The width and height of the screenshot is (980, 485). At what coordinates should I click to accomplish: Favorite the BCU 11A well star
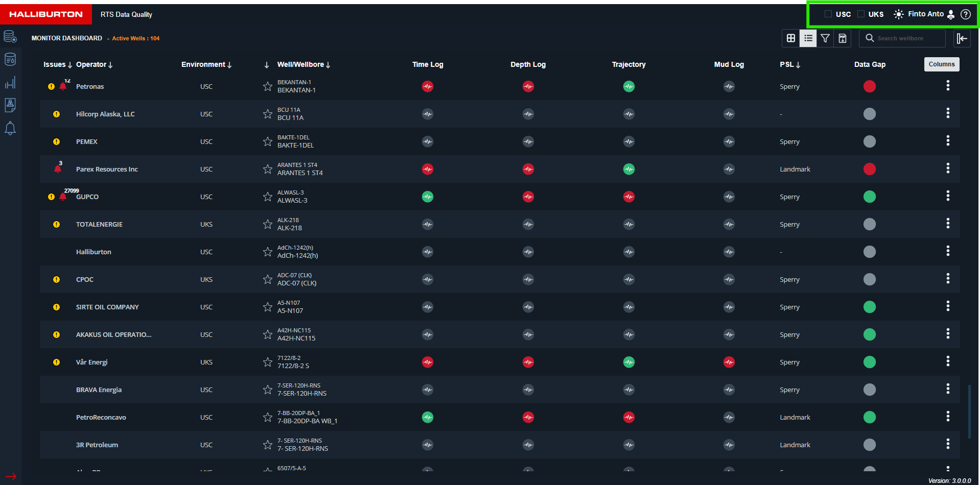click(267, 114)
